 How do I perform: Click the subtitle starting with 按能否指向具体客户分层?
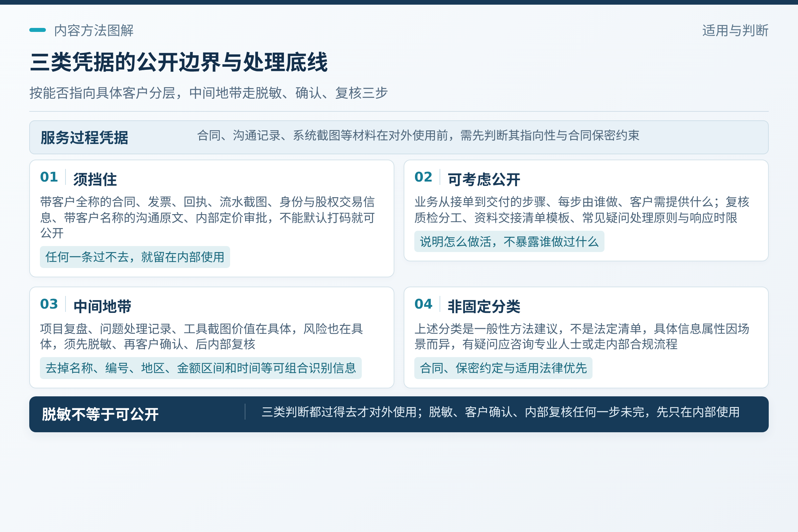208,93
